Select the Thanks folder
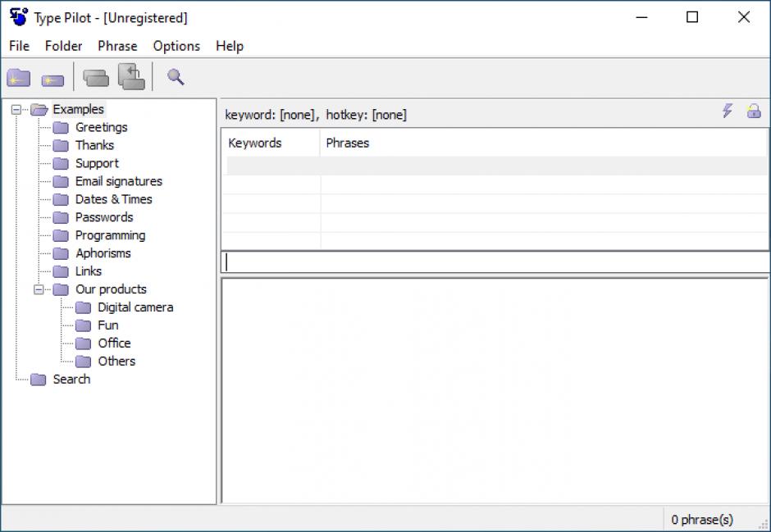 (94, 145)
